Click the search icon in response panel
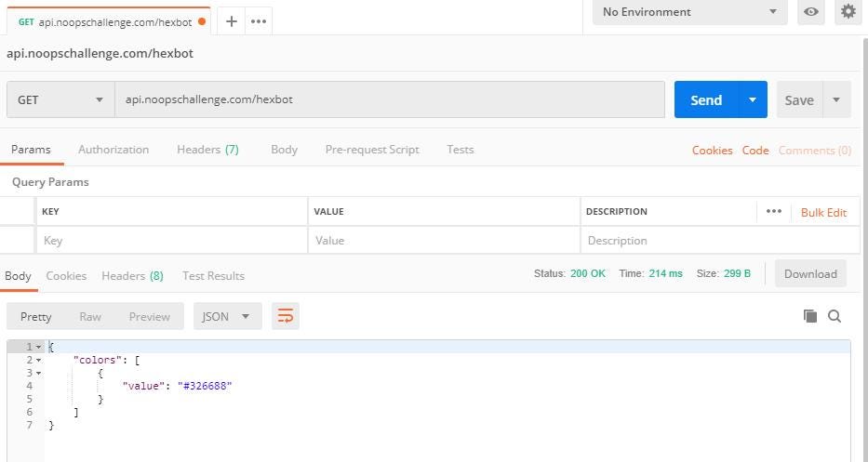The width and height of the screenshot is (868, 462). [x=835, y=316]
